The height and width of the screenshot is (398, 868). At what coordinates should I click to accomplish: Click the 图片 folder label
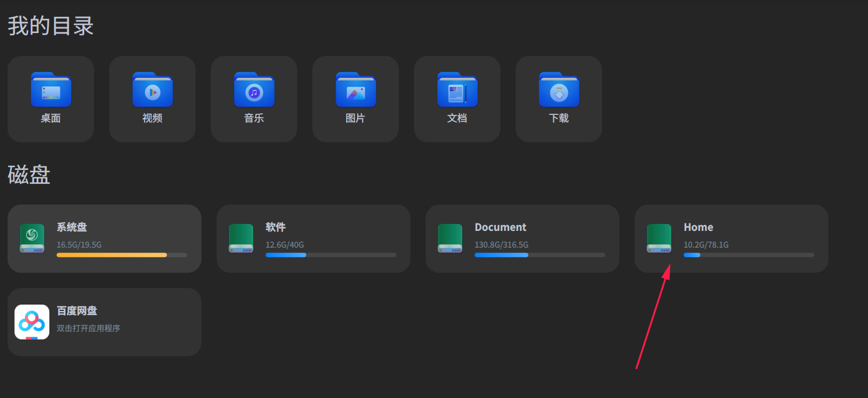356,118
